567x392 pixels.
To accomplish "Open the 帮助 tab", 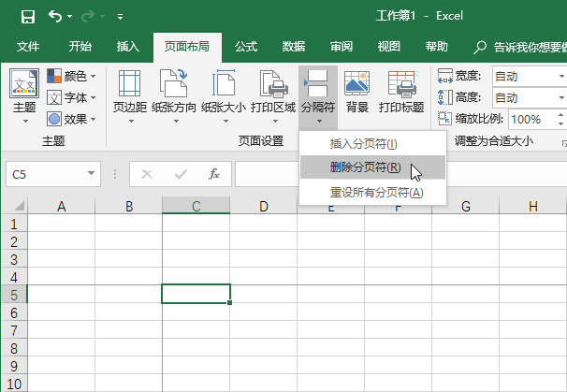I will point(436,46).
